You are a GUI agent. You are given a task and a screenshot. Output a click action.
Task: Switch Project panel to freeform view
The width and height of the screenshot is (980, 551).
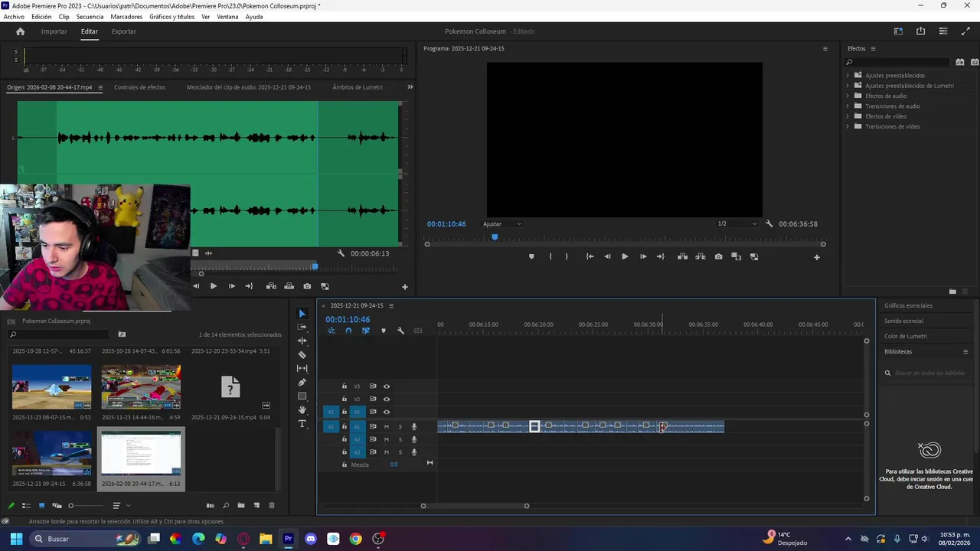pos(57,505)
